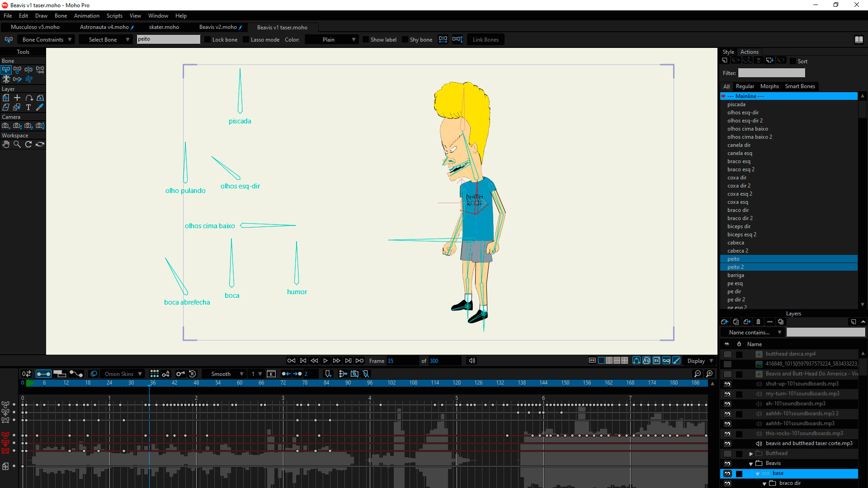Select the Bone Dynamics wind tool

pos(29,80)
